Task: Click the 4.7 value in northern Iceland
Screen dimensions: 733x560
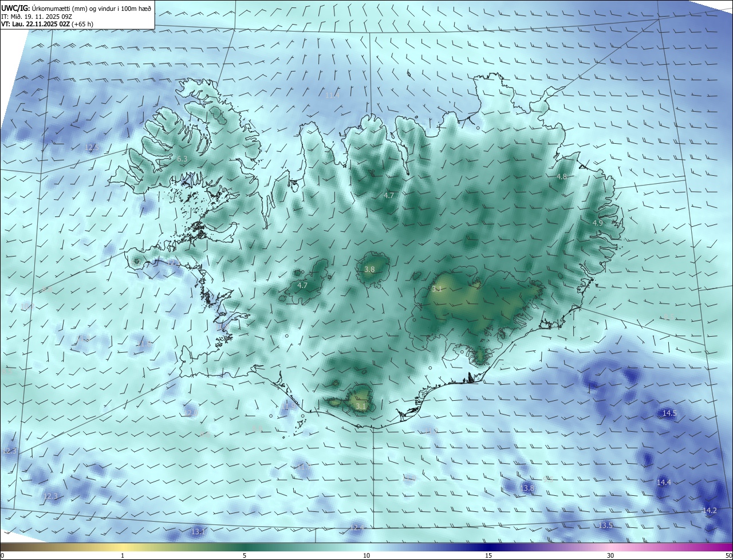Action: [x=389, y=195]
